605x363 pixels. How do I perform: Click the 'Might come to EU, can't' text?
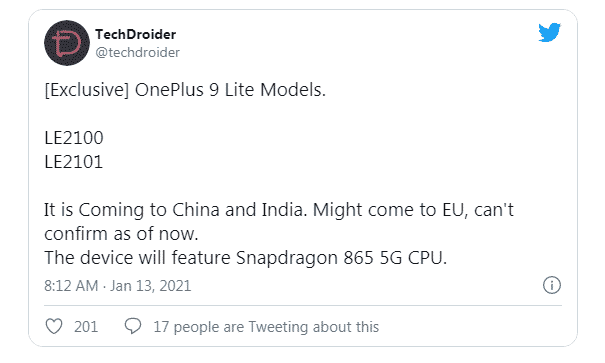click(x=413, y=210)
